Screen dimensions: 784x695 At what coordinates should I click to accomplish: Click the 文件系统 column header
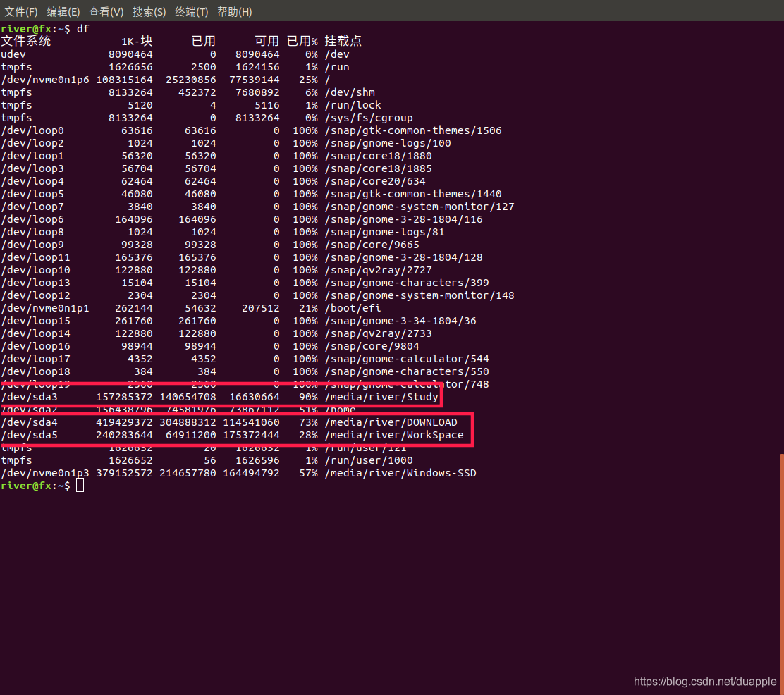(x=26, y=41)
